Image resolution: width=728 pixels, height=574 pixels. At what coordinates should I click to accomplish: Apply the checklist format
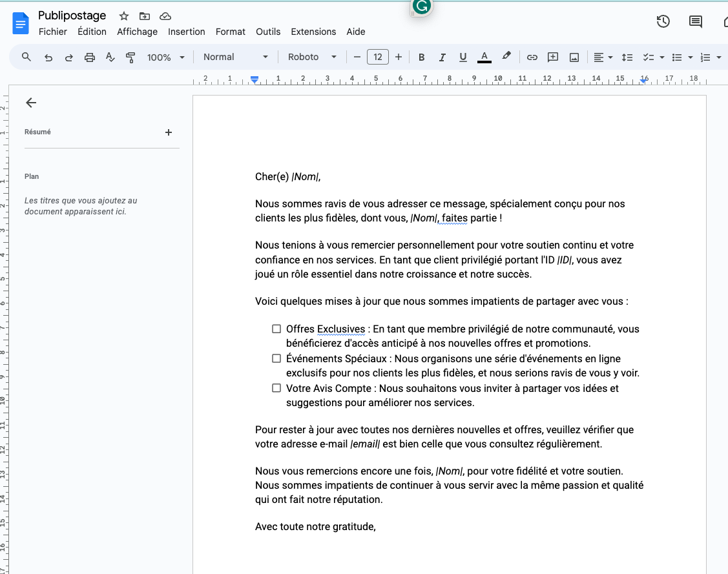click(x=648, y=57)
